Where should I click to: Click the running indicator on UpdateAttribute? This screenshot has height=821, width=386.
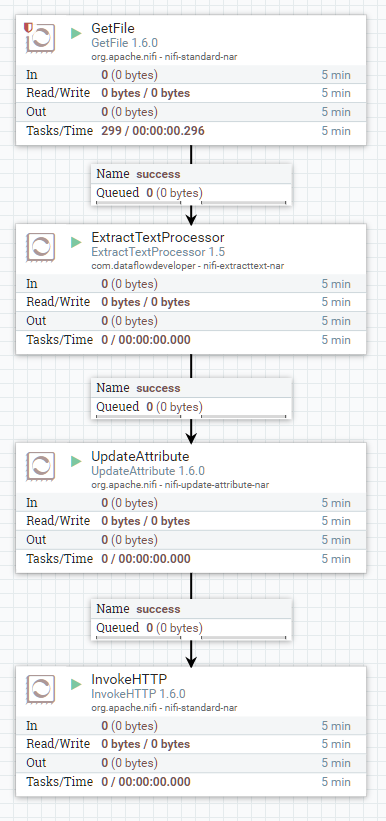[x=76, y=461]
